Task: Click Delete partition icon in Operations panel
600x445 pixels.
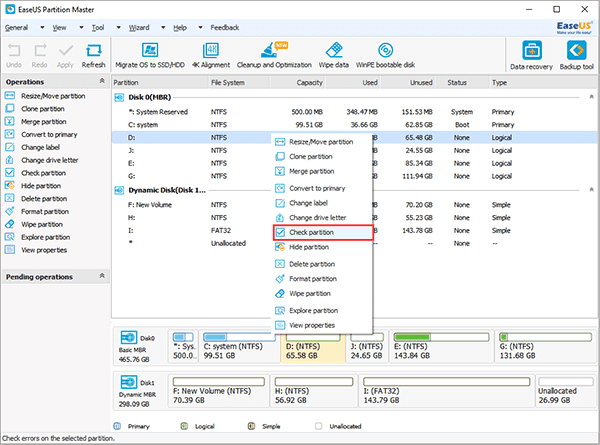Action: click(10, 199)
